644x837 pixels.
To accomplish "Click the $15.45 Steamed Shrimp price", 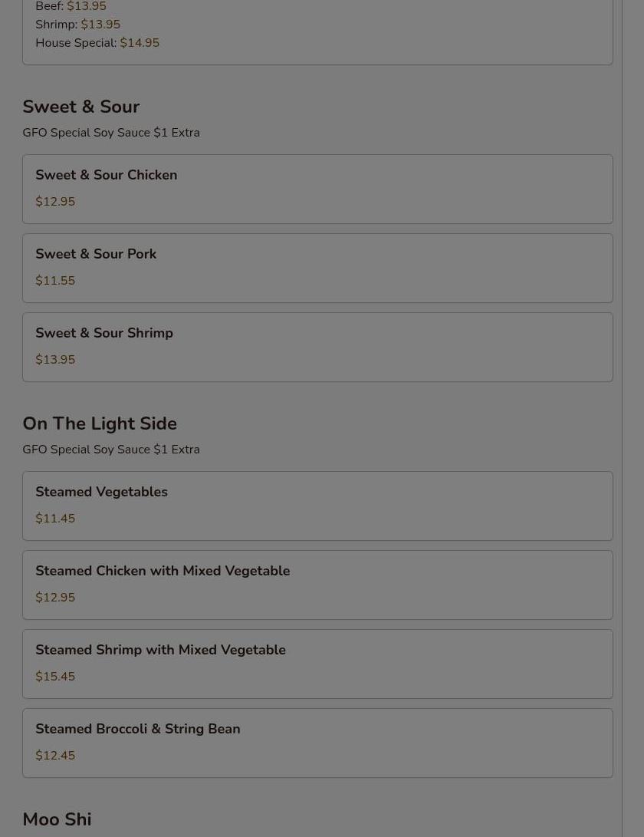I will click(x=55, y=677).
